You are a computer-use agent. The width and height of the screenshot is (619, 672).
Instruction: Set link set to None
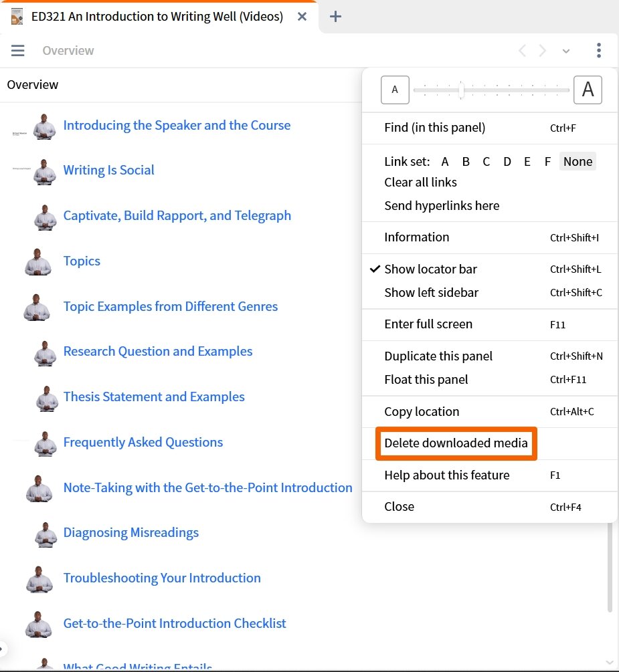tap(578, 162)
